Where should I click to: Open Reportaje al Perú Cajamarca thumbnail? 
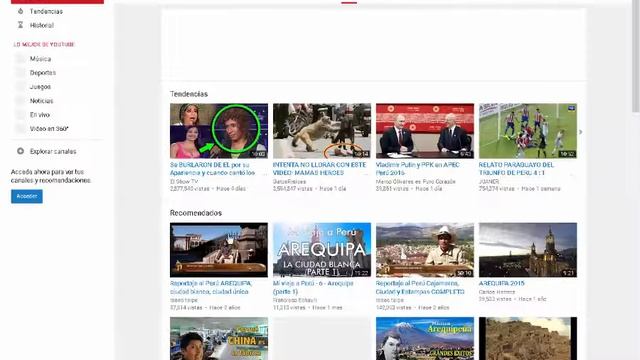425,250
